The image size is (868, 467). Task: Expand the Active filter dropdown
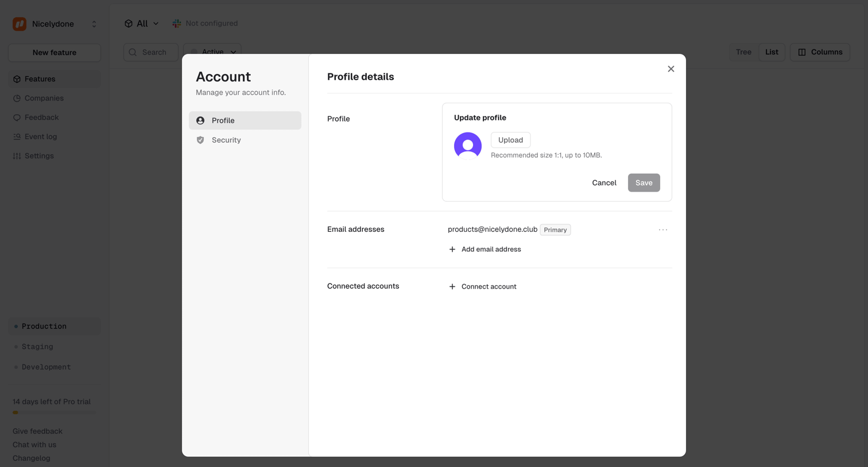pyautogui.click(x=212, y=52)
